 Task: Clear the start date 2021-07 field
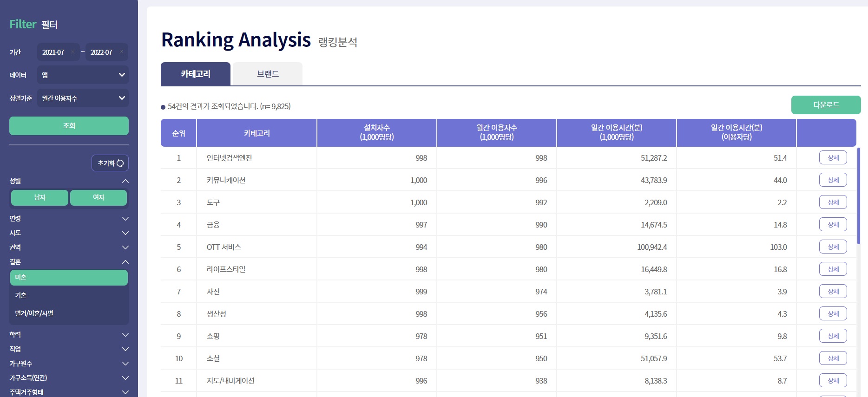click(x=73, y=52)
